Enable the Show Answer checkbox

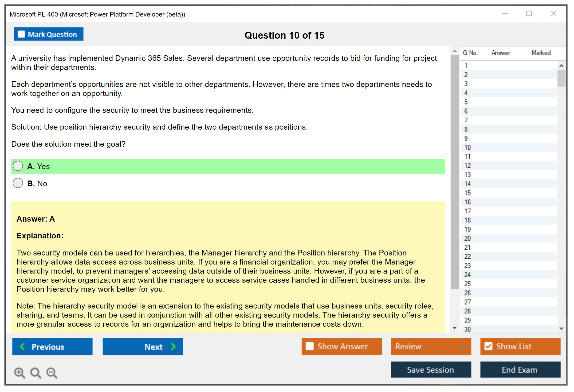[310, 346]
